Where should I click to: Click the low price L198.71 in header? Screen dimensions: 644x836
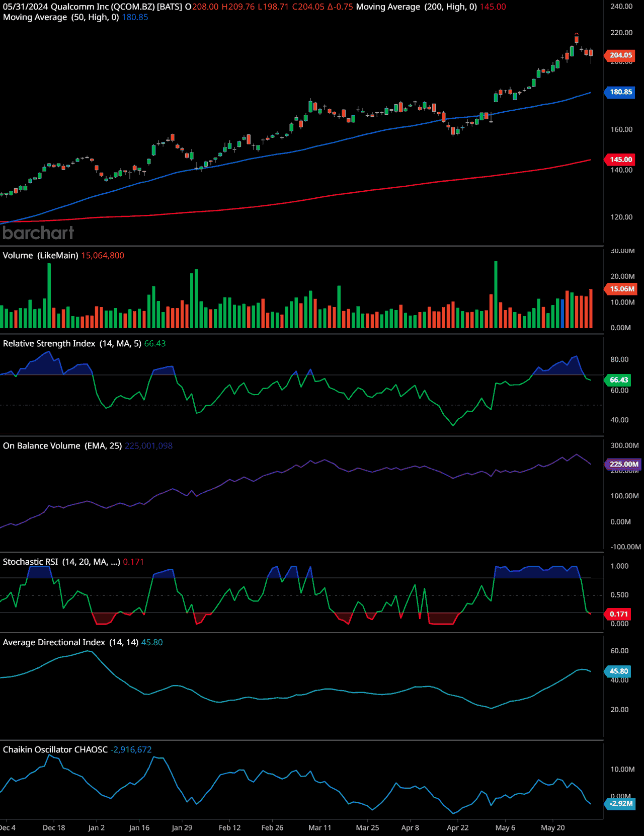coord(273,7)
